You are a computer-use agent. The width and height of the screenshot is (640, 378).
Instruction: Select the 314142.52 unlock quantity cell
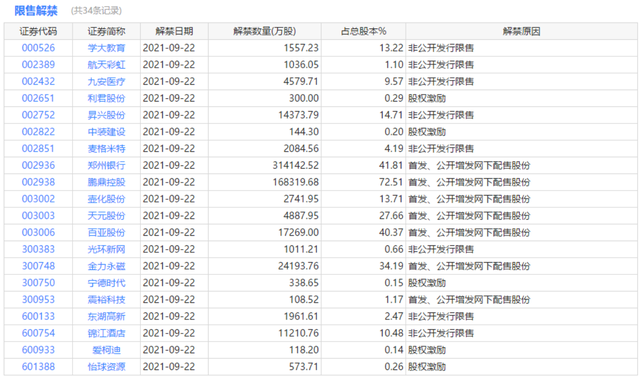click(296, 165)
